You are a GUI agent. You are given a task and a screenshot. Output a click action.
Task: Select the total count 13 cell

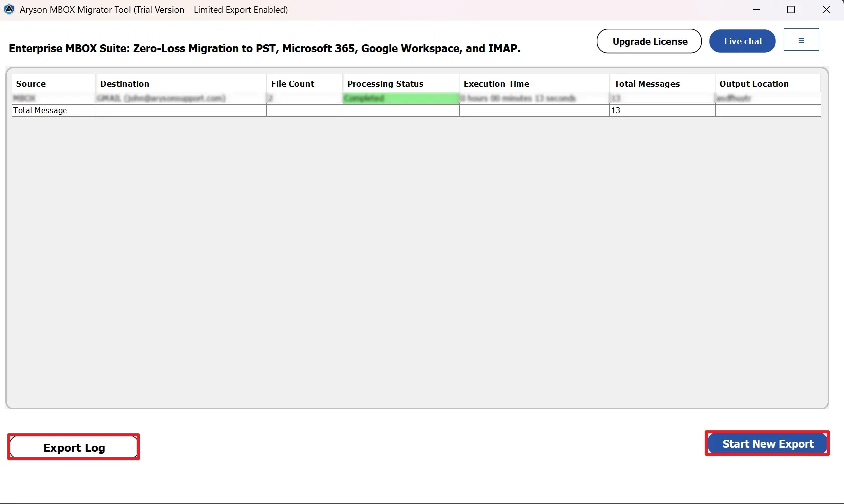662,110
